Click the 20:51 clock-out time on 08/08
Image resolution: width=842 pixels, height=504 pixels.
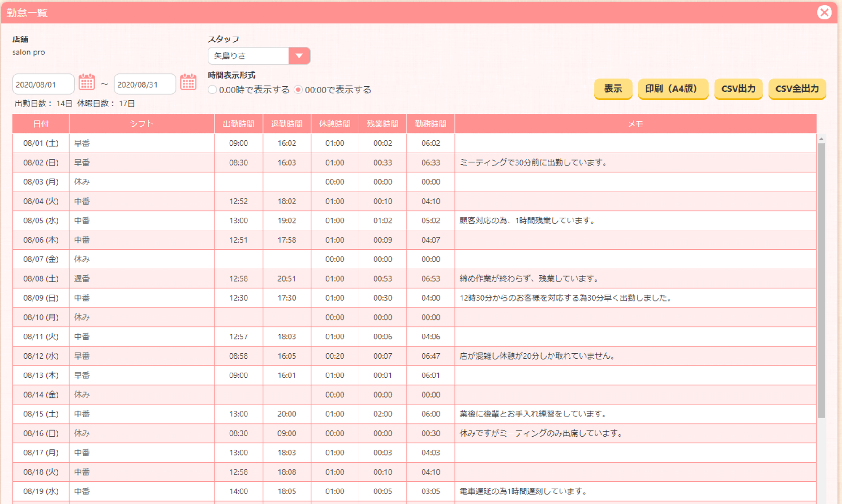(x=287, y=279)
